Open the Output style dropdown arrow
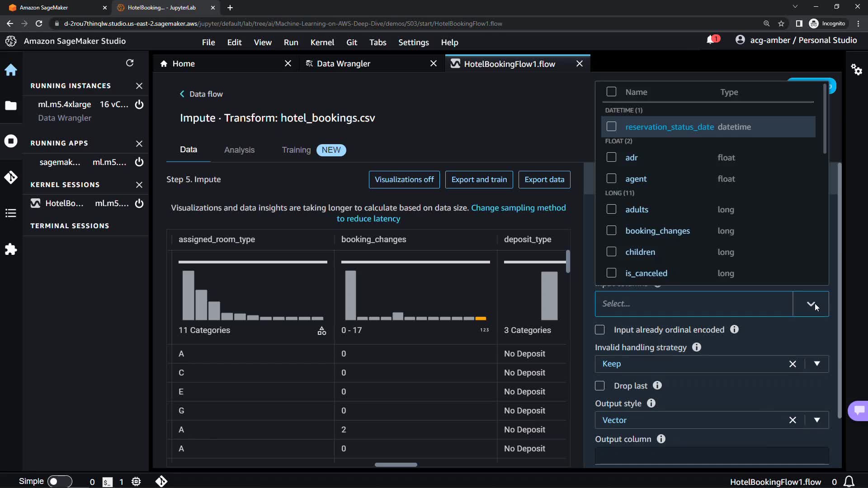868x488 pixels. (x=817, y=420)
